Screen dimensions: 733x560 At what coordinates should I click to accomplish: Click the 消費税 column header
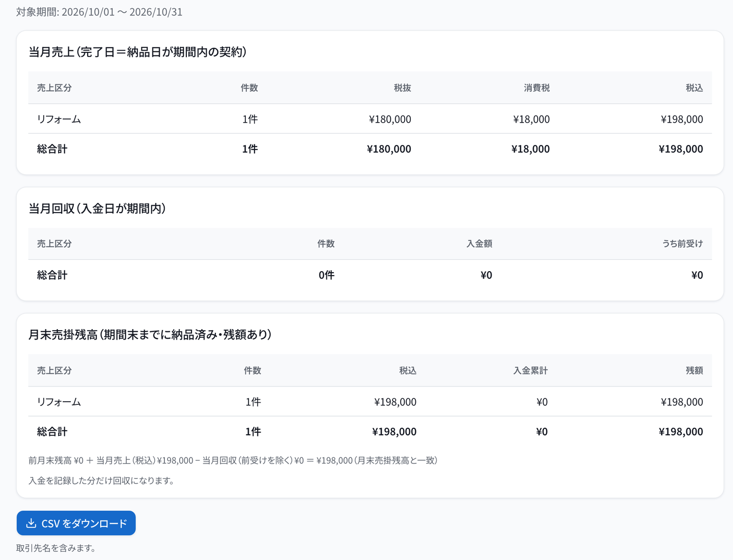[537, 87]
